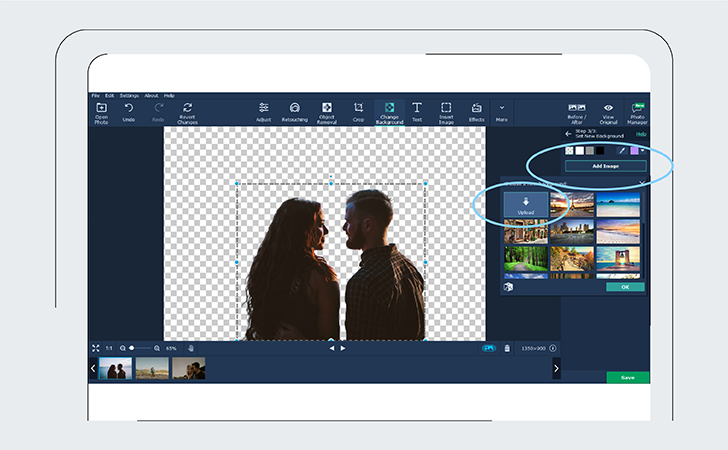Pick the eyedropper color picker icon
Image resolution: width=728 pixels, height=450 pixels.
[620, 150]
